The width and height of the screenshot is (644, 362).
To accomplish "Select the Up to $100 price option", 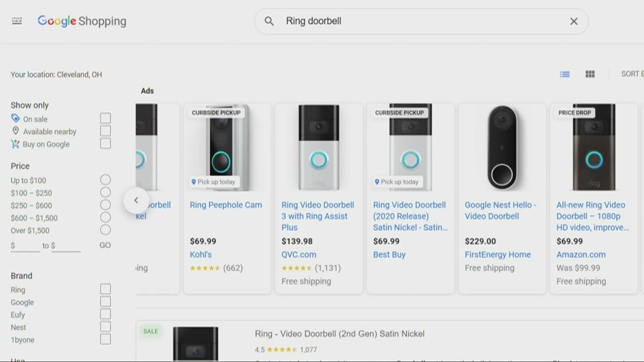I will pyautogui.click(x=105, y=180).
